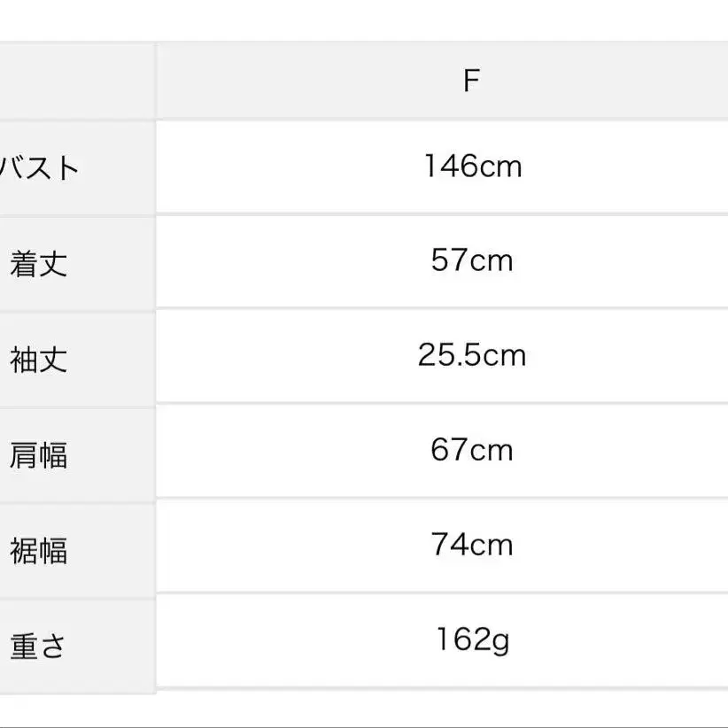Image resolution: width=728 pixels, height=728 pixels.
Task: Select the 57cm length value
Action: 472,260
